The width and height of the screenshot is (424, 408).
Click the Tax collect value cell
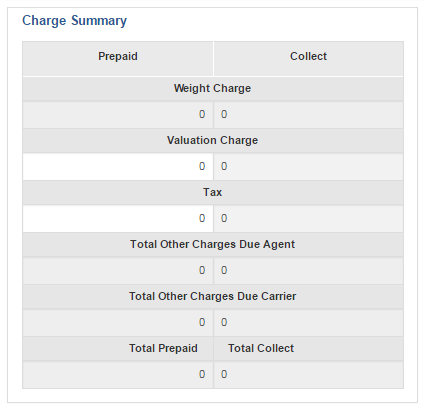pos(309,218)
